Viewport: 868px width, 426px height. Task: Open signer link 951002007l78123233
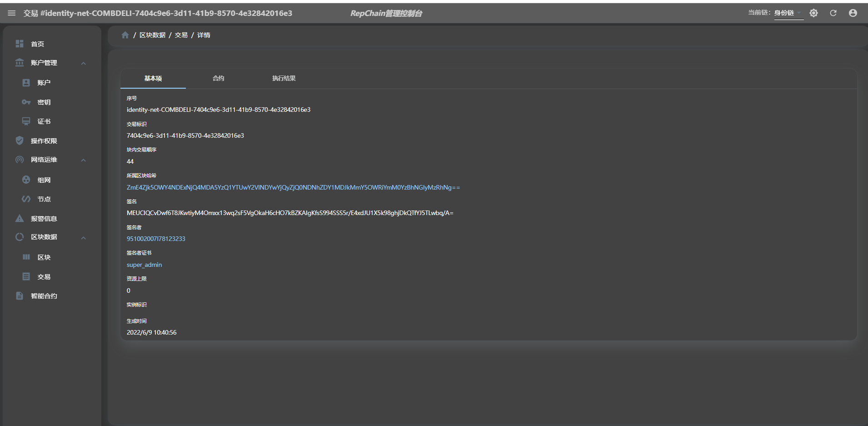click(156, 239)
